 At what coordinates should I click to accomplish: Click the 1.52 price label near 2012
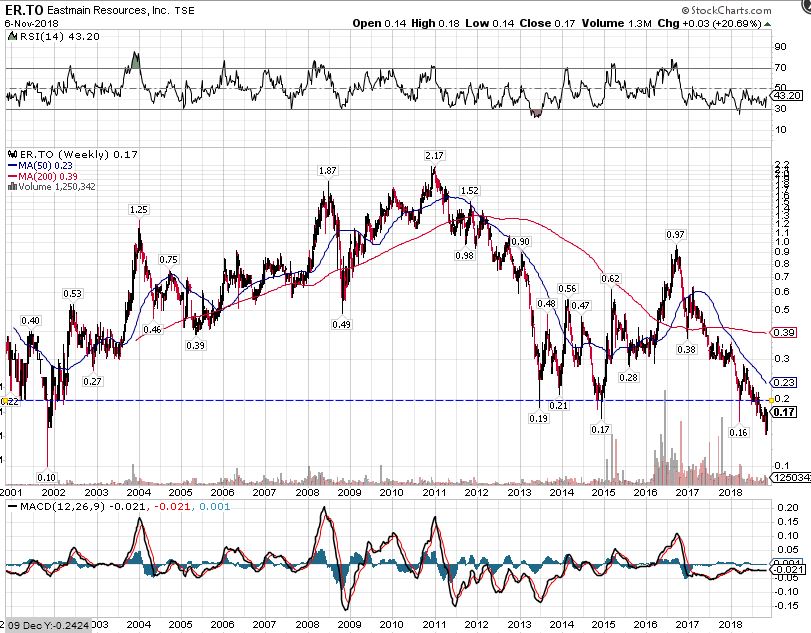coord(470,190)
